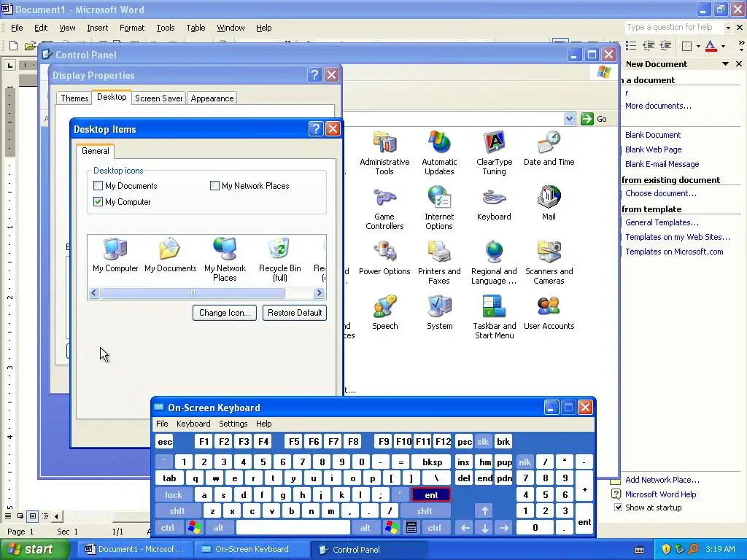Click ent key on On-Screen Keyboard main area
747x560 pixels.
(x=430, y=495)
